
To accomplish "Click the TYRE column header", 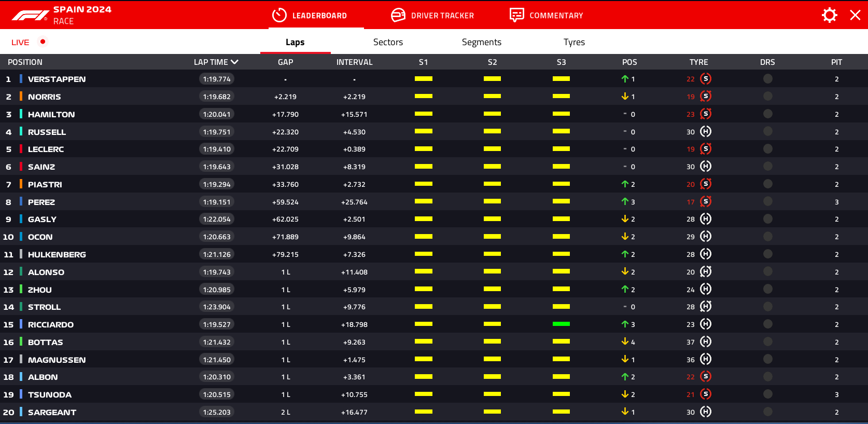I will (x=699, y=62).
